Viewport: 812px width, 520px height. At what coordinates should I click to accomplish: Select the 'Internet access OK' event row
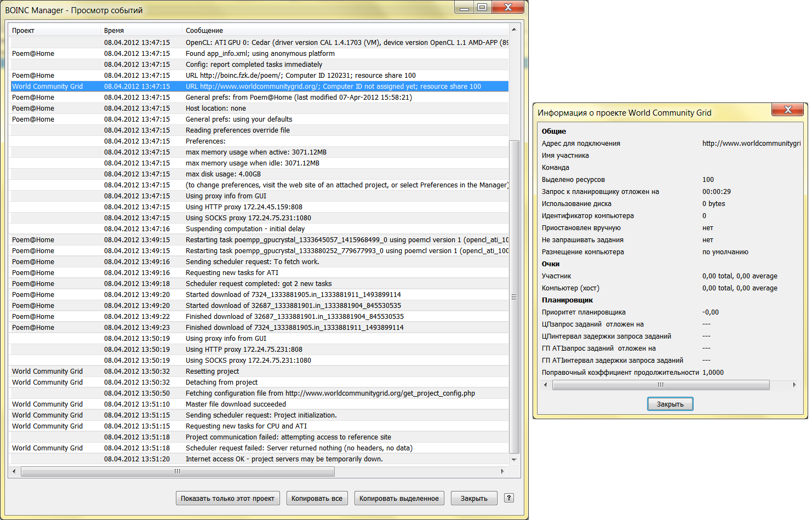259,459
